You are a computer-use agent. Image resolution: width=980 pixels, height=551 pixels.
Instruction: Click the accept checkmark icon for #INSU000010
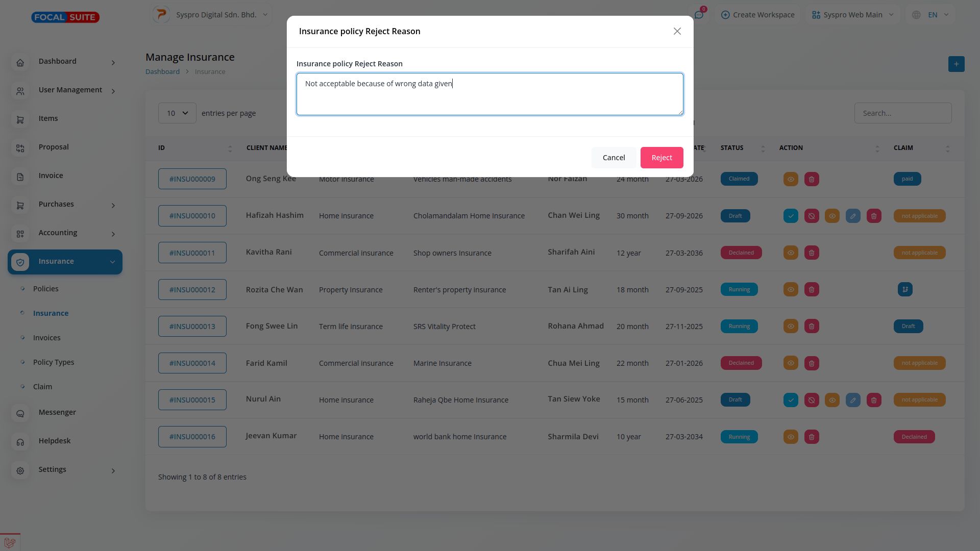(x=791, y=216)
